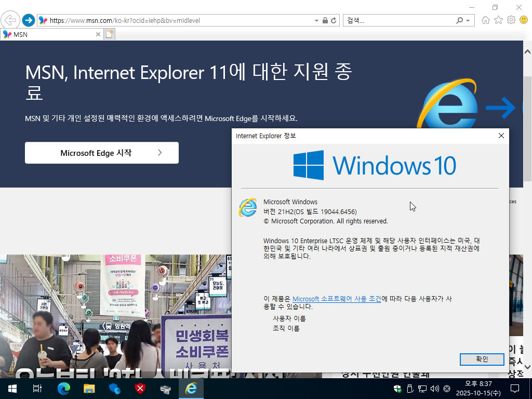The height and width of the screenshot is (399, 532).
Task: Open Windows Security tray icon
Action: tap(397, 389)
